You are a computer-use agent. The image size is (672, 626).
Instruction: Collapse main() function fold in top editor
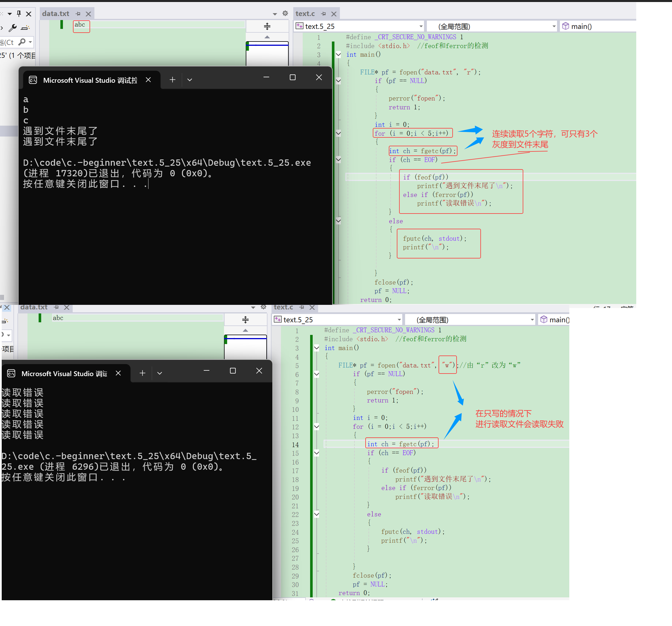click(338, 54)
